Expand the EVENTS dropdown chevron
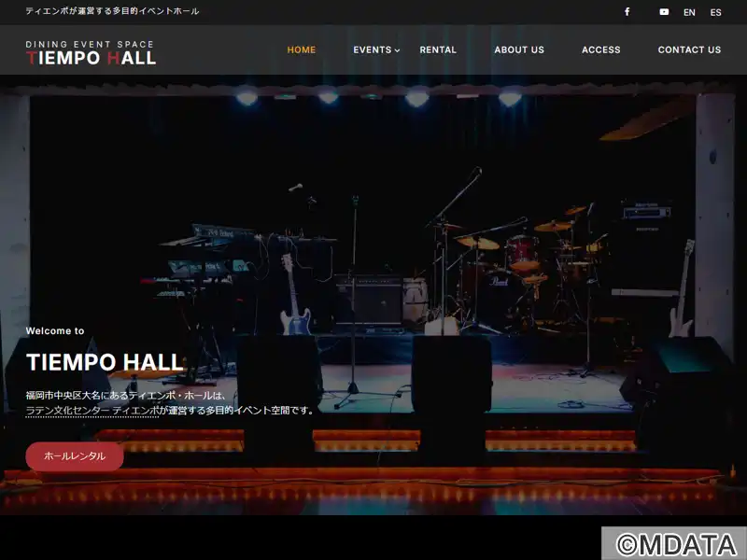Screen dimensions: 747x560 coord(398,50)
